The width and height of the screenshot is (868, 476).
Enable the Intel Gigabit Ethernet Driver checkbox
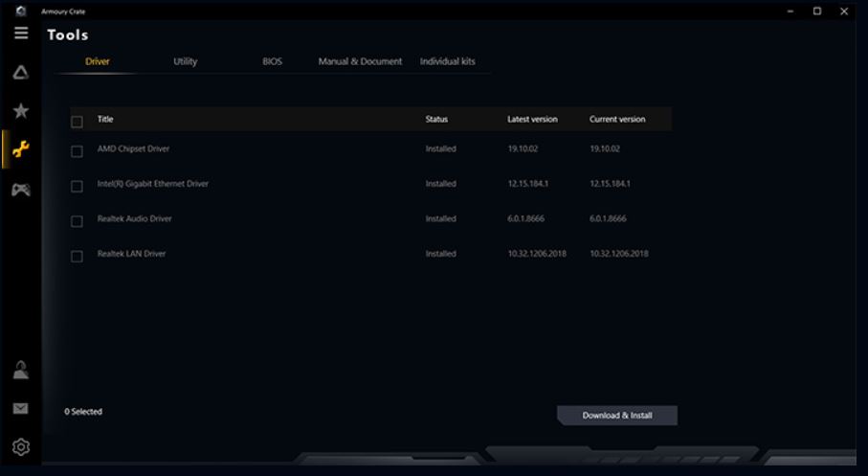point(78,186)
